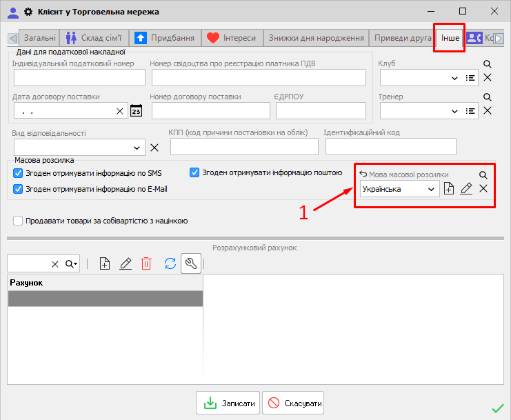Open the wrench settings tool
This screenshot has height=420, width=511.
[x=191, y=263]
